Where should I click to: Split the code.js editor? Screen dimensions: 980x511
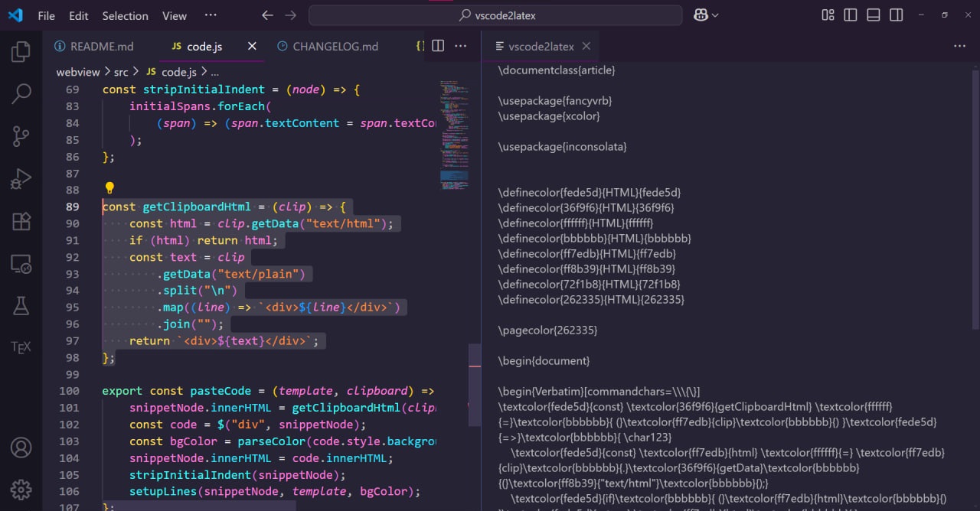[x=438, y=46]
